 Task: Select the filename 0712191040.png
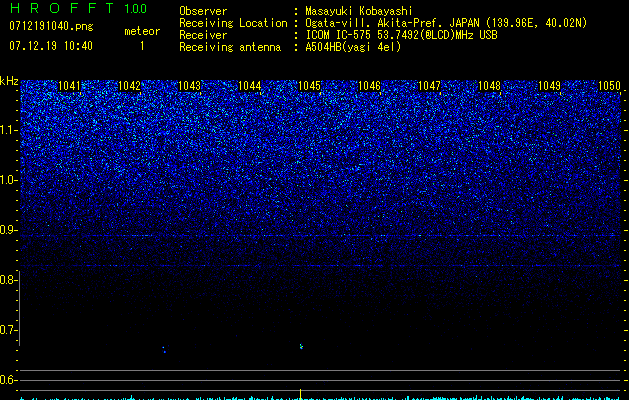point(51,26)
